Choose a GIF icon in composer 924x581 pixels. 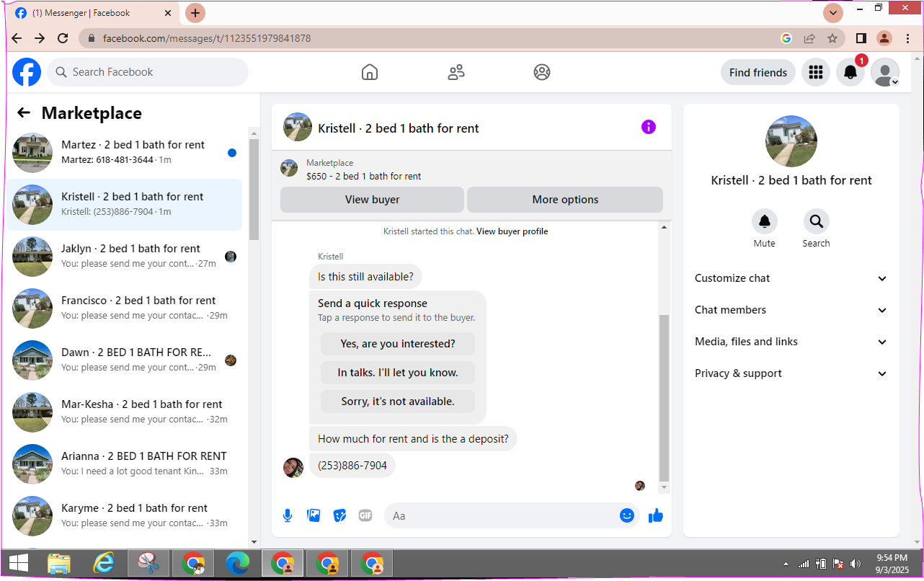365,515
